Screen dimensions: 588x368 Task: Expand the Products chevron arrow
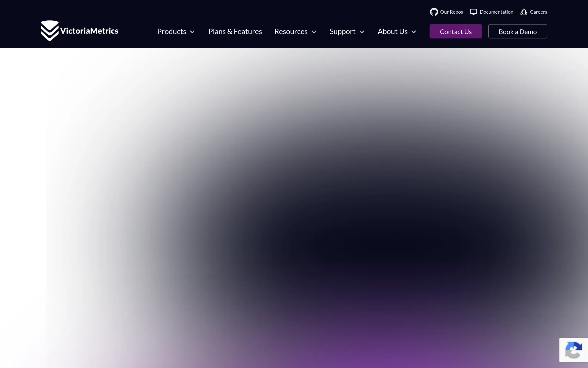[192, 32]
